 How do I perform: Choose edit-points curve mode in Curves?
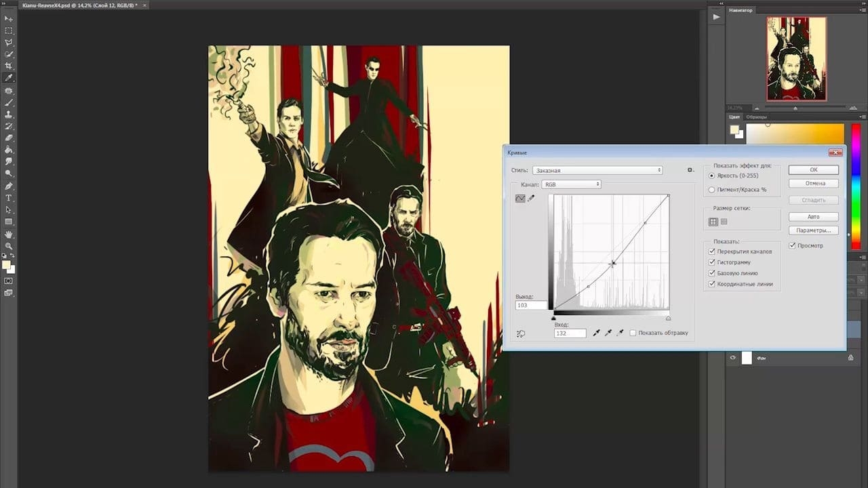click(x=520, y=199)
